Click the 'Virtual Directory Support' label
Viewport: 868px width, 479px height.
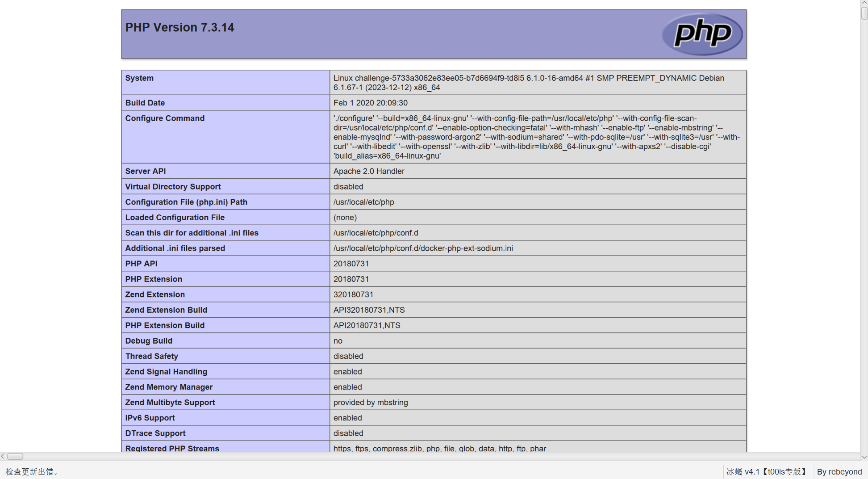[173, 187]
